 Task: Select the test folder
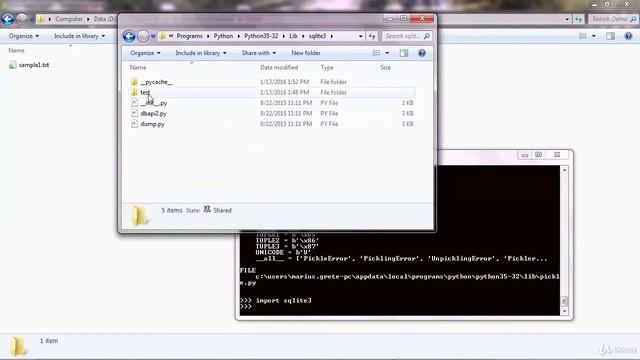click(x=145, y=93)
